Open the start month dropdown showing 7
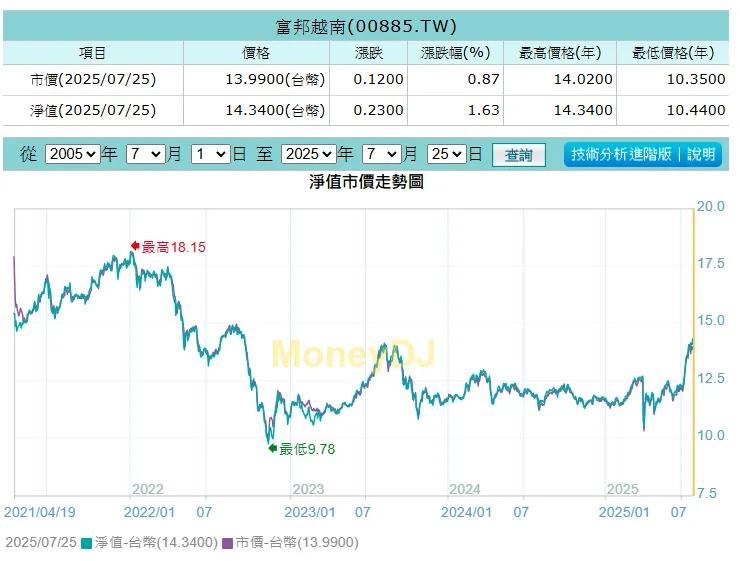 (x=146, y=154)
